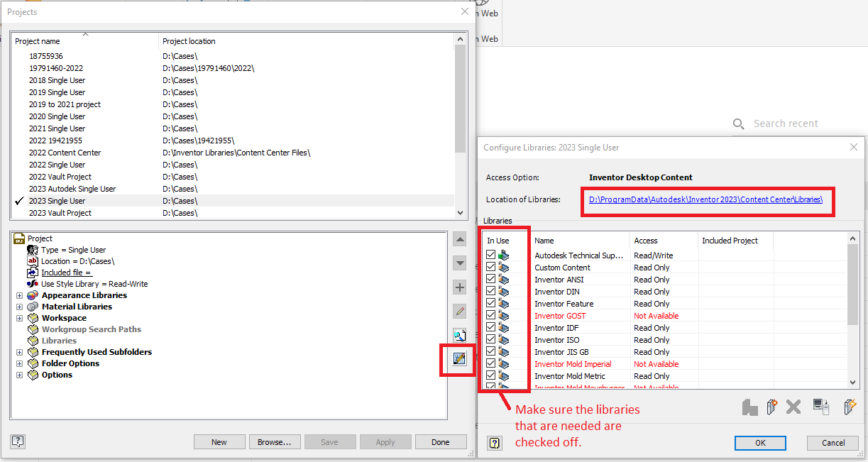Image resolution: width=868 pixels, height=462 pixels.
Task: Uncheck the Inventor DIN library In Use checkbox
Action: coord(491,291)
